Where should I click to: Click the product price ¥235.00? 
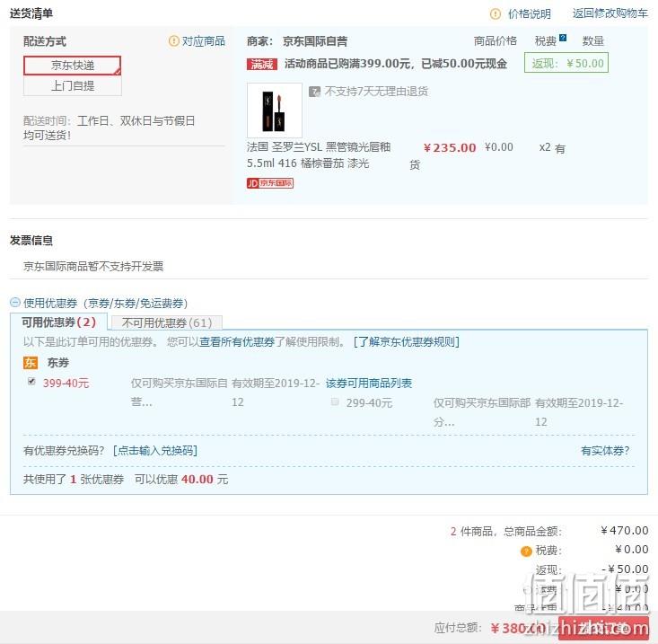(450, 148)
